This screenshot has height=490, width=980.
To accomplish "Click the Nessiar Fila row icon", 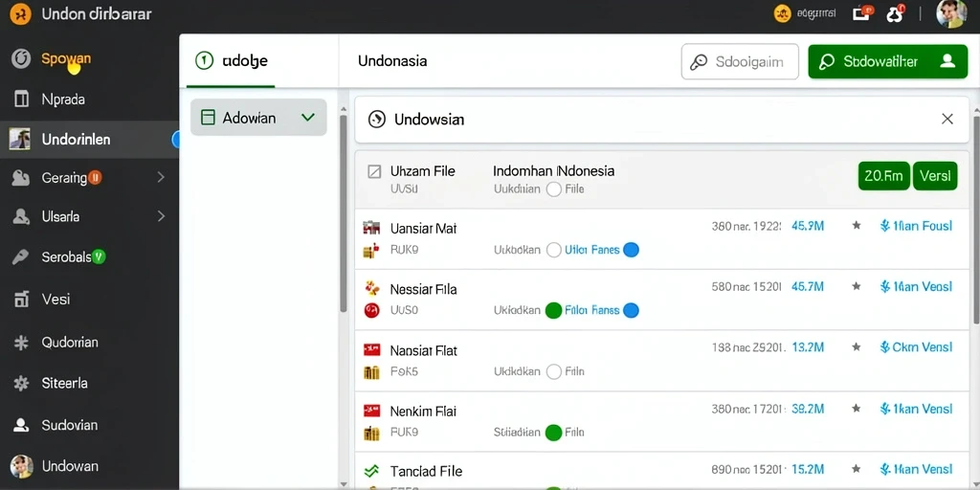I will [372, 289].
